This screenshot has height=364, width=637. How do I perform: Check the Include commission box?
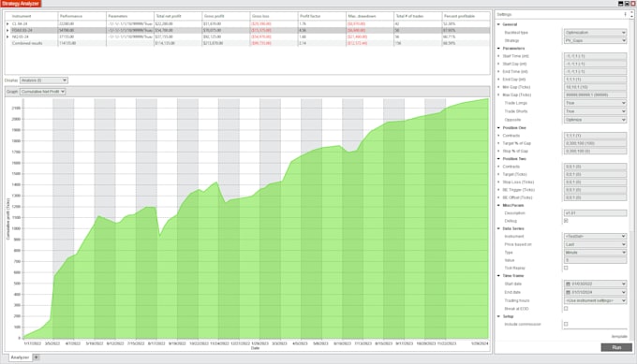coord(566,325)
